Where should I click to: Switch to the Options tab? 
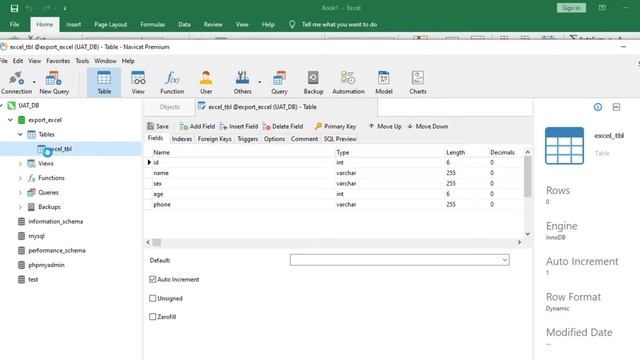(274, 139)
